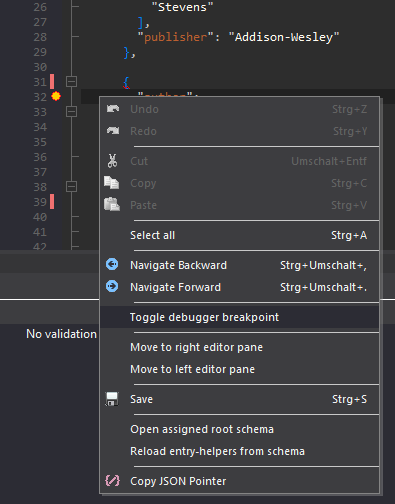The height and width of the screenshot is (504, 395).
Task: Click the scissors Cut icon
Action: [112, 161]
